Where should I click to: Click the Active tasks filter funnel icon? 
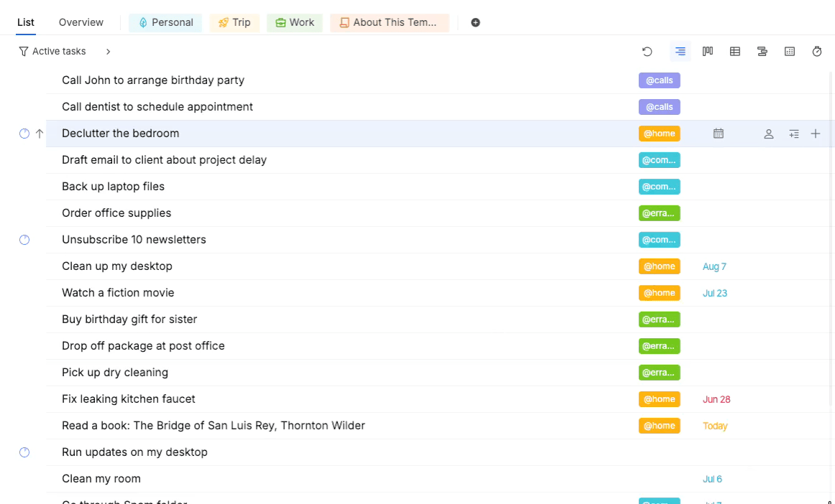(24, 52)
